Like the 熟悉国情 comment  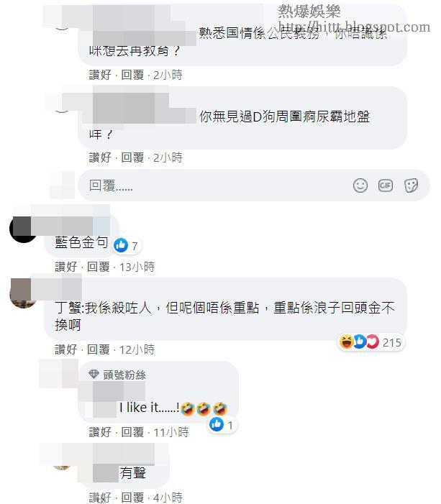(100, 75)
